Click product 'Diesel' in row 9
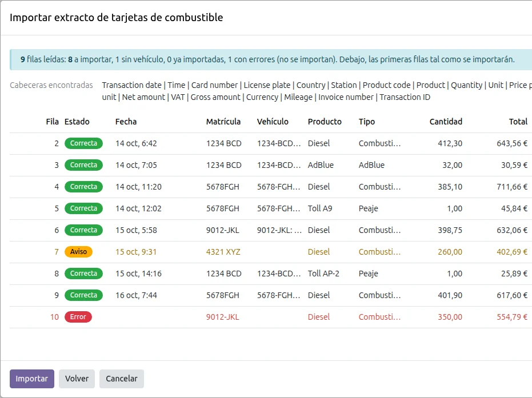The height and width of the screenshot is (398, 532). pyautogui.click(x=319, y=295)
